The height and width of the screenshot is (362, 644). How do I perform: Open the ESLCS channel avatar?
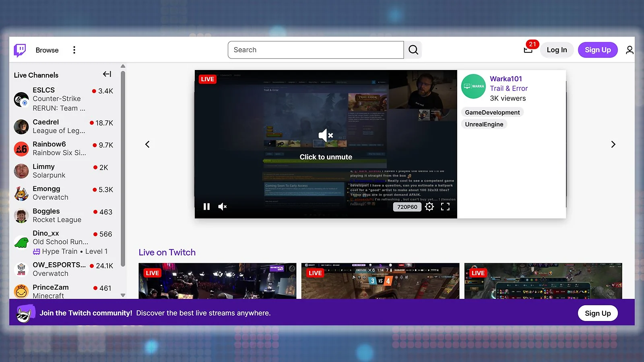(x=21, y=99)
